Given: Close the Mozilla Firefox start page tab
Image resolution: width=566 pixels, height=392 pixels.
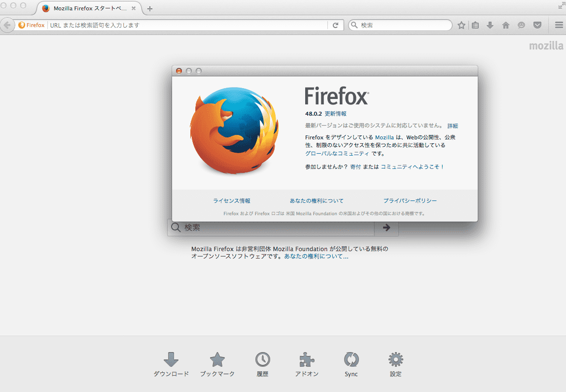Looking at the screenshot, I should click(134, 8).
